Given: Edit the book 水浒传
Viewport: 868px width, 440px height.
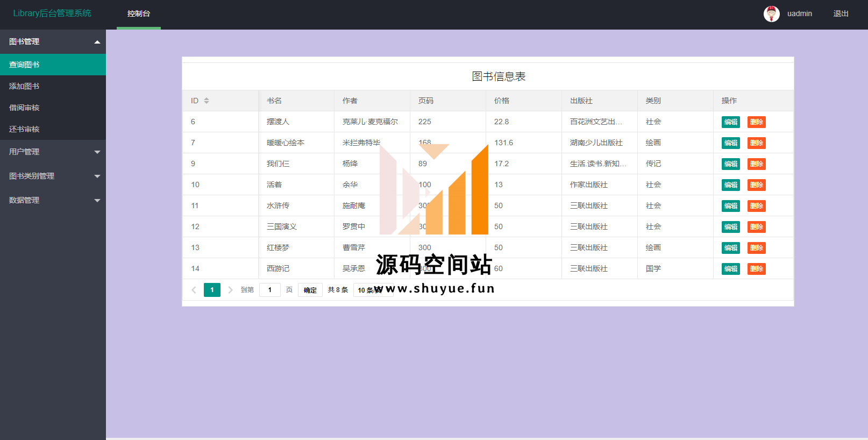Looking at the screenshot, I should (x=731, y=206).
